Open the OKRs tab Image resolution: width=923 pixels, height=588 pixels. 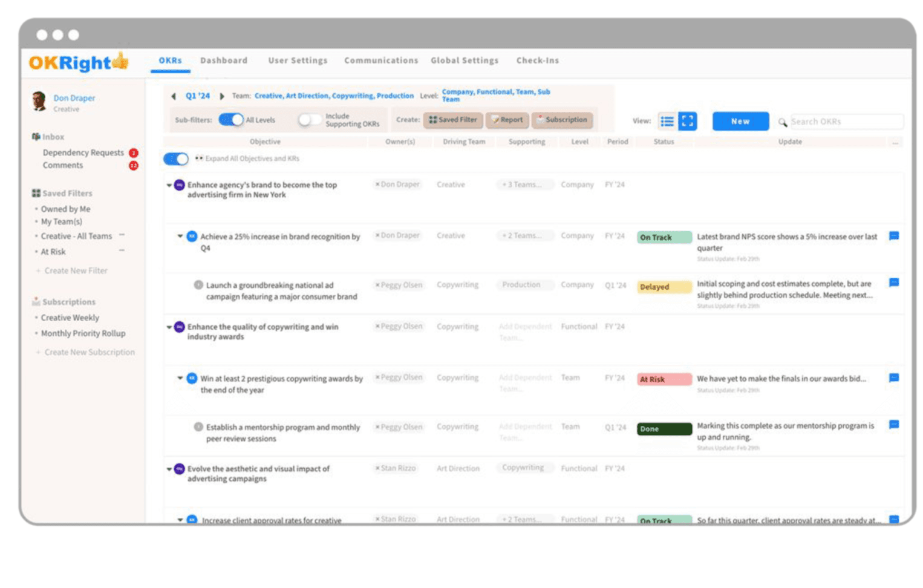click(x=171, y=60)
